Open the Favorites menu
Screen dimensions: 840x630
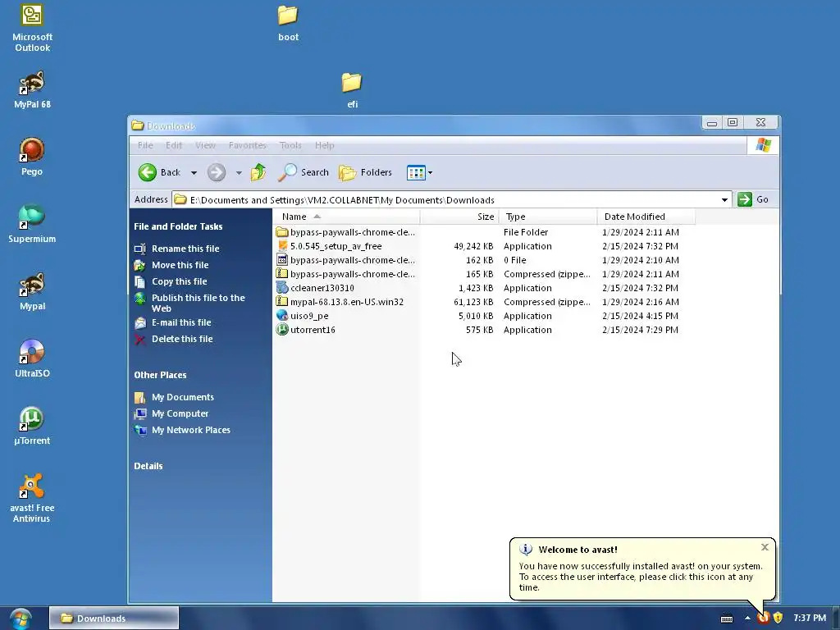pyautogui.click(x=247, y=145)
